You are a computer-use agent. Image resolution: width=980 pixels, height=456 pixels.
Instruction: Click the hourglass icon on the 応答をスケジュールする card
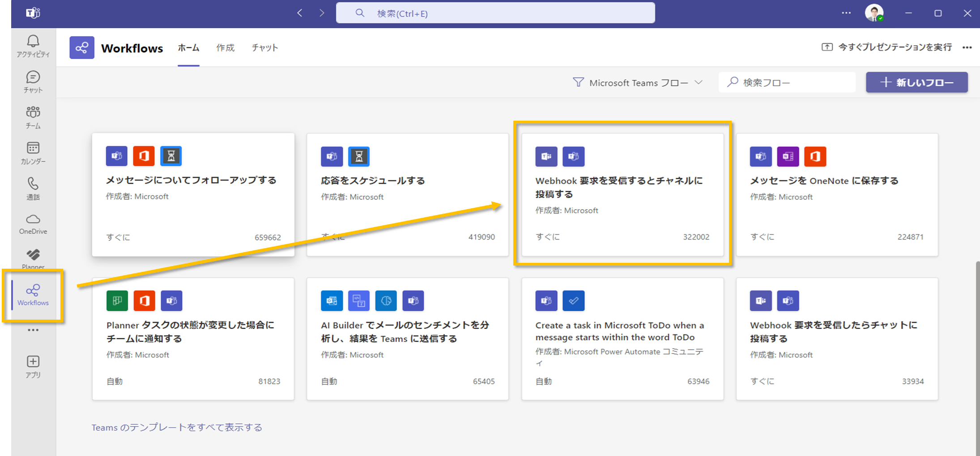click(x=359, y=156)
